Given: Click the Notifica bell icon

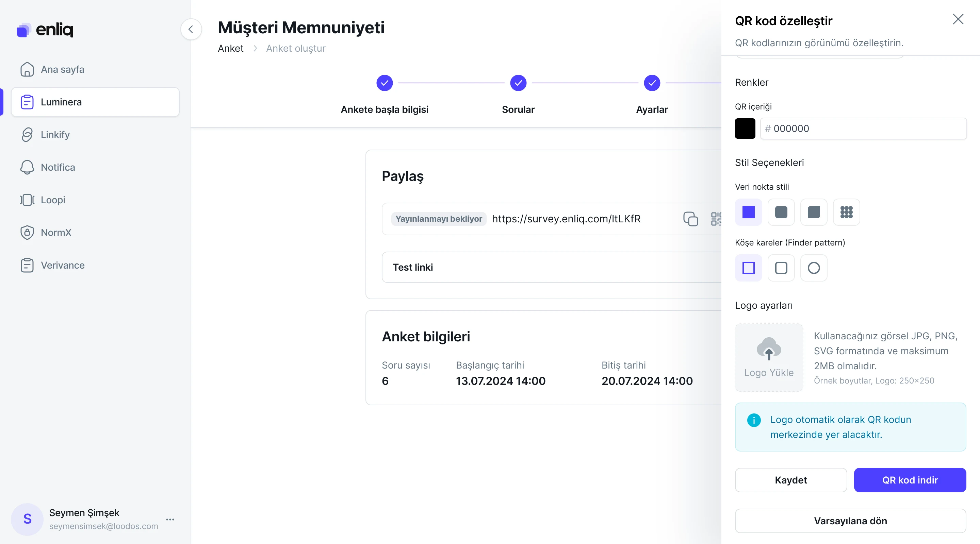Looking at the screenshot, I should tap(27, 167).
